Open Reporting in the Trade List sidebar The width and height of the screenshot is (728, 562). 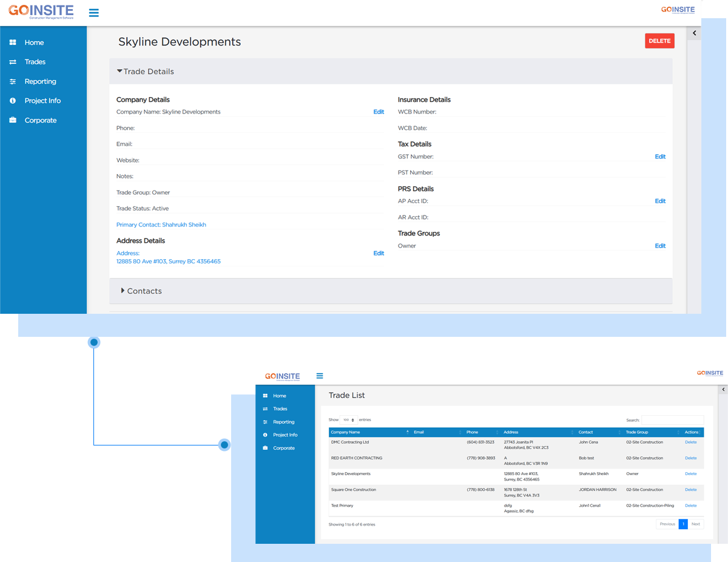click(283, 422)
